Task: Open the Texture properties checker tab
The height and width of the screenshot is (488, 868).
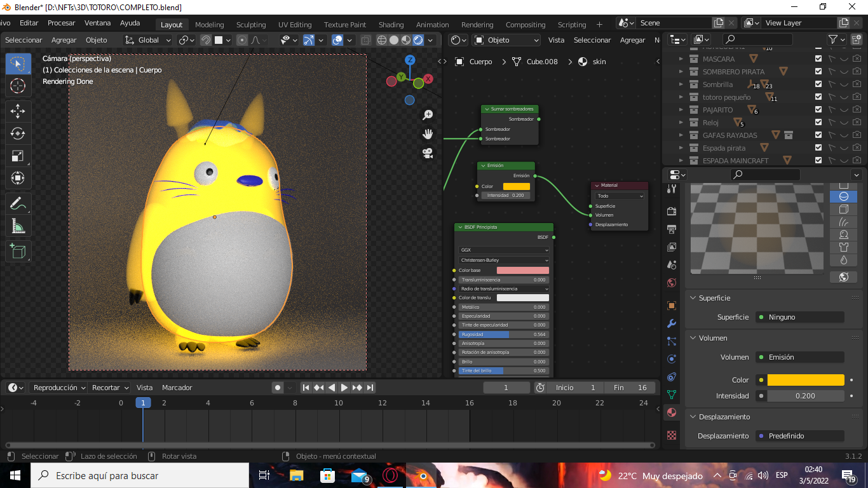Action: (672, 435)
